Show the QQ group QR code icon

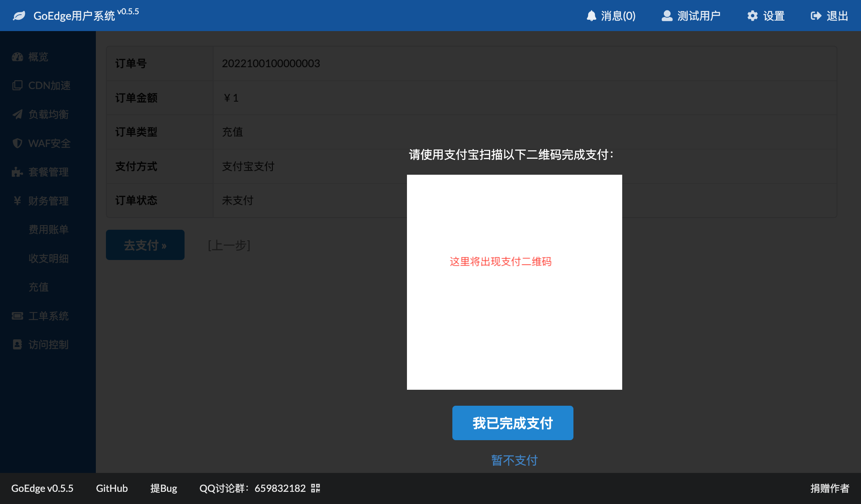[x=316, y=488]
